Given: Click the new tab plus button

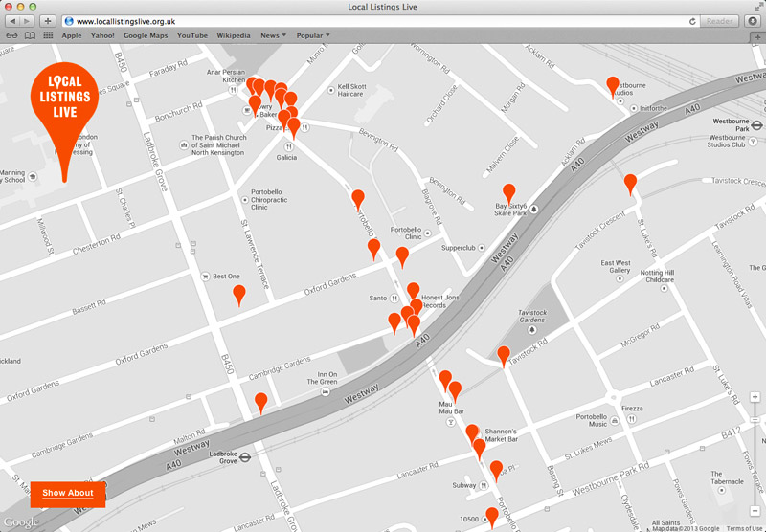Looking at the screenshot, I should click(x=757, y=37).
